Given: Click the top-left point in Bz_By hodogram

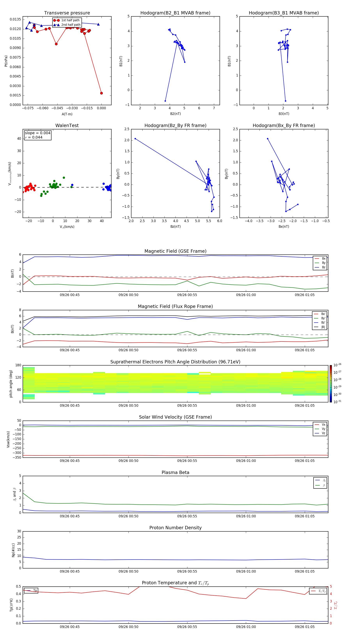Looking at the screenshot, I should coord(135,139).
